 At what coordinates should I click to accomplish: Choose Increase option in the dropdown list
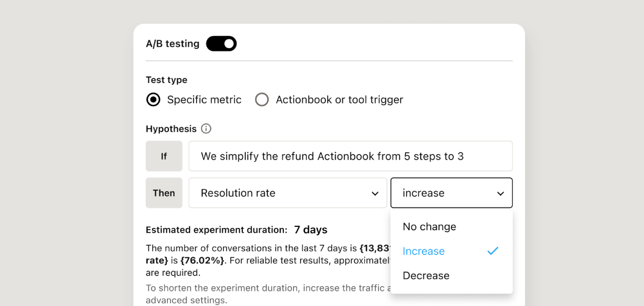pyautogui.click(x=451, y=251)
